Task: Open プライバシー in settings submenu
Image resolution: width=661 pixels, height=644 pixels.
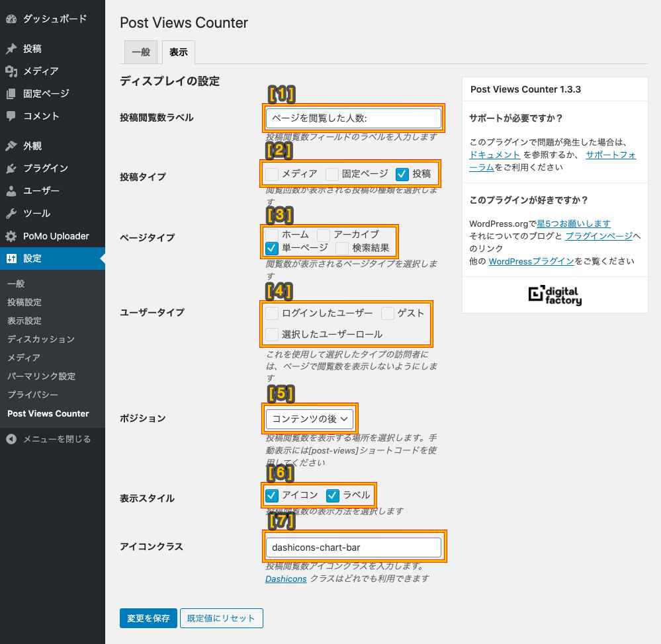Action: point(32,395)
